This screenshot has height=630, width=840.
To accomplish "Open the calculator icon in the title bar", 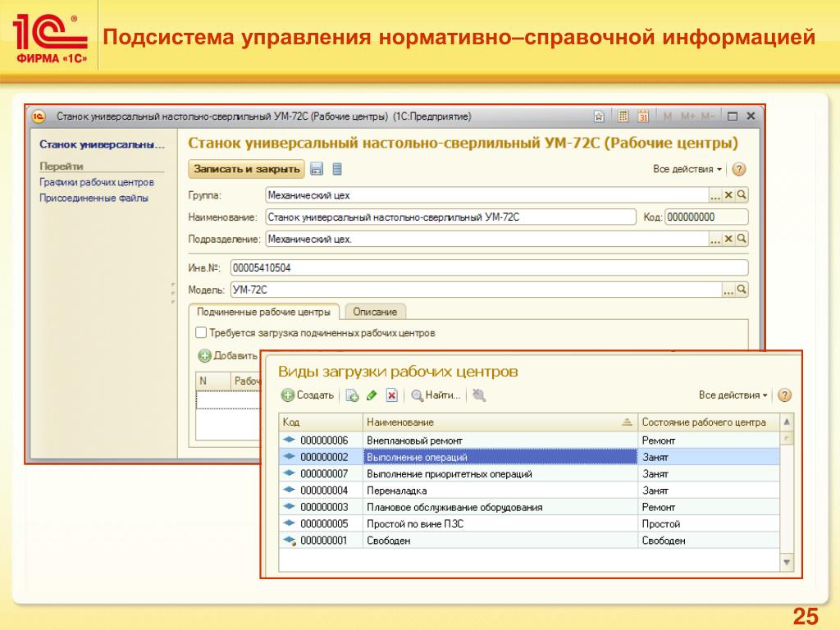I will pos(623,116).
